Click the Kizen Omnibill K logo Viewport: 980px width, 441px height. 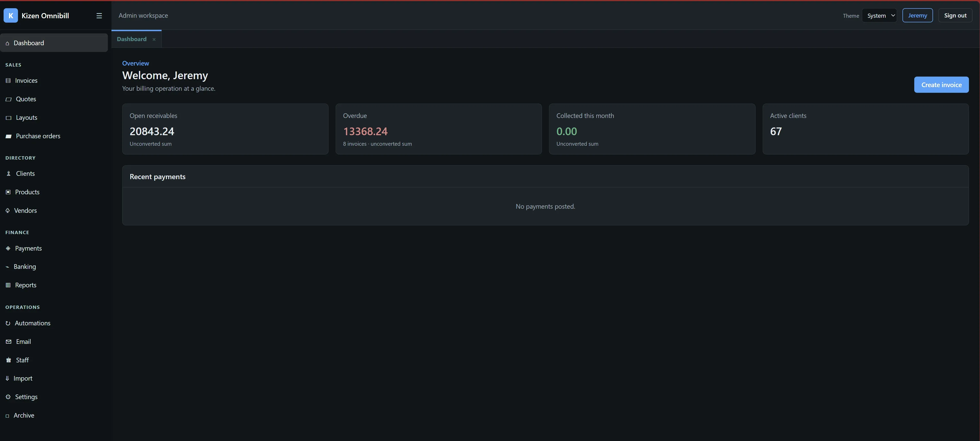click(x=11, y=16)
